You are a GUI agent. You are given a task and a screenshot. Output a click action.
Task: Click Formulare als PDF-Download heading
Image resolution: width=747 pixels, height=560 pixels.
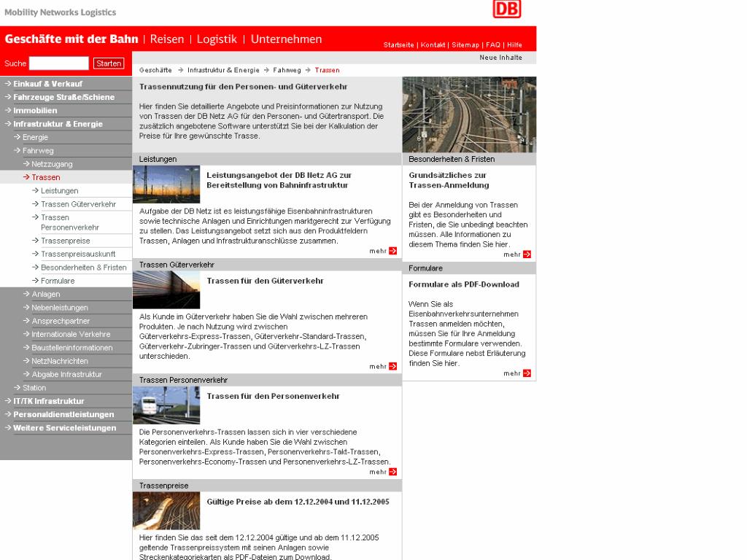click(464, 284)
